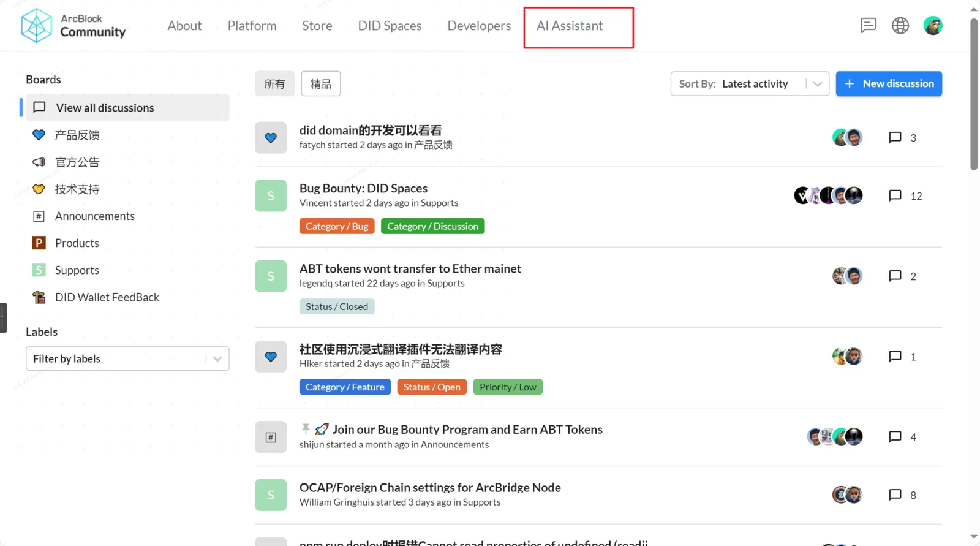Open 'Join our Bug Bounty Program' discussion
The width and height of the screenshot is (980, 546).
(467, 430)
